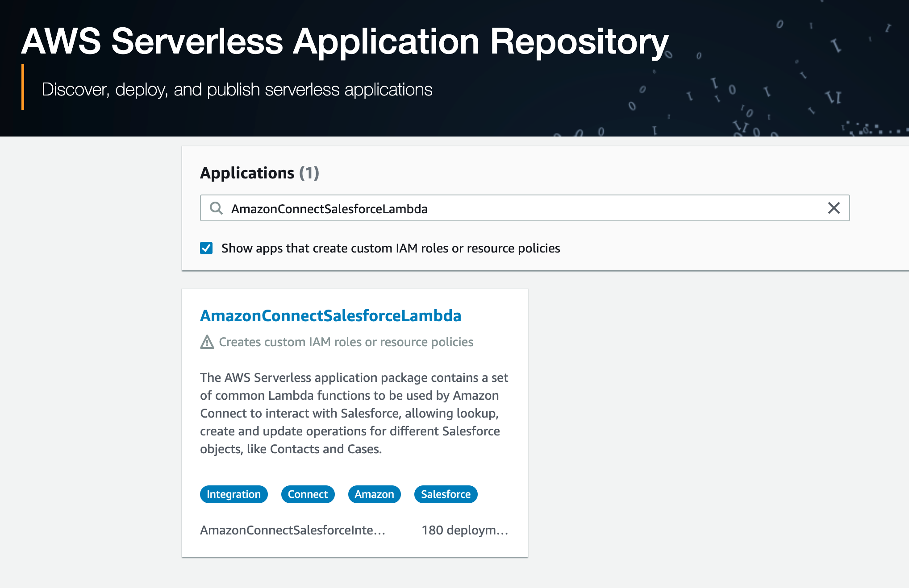Click the '180 deploym…' count text

[465, 530]
